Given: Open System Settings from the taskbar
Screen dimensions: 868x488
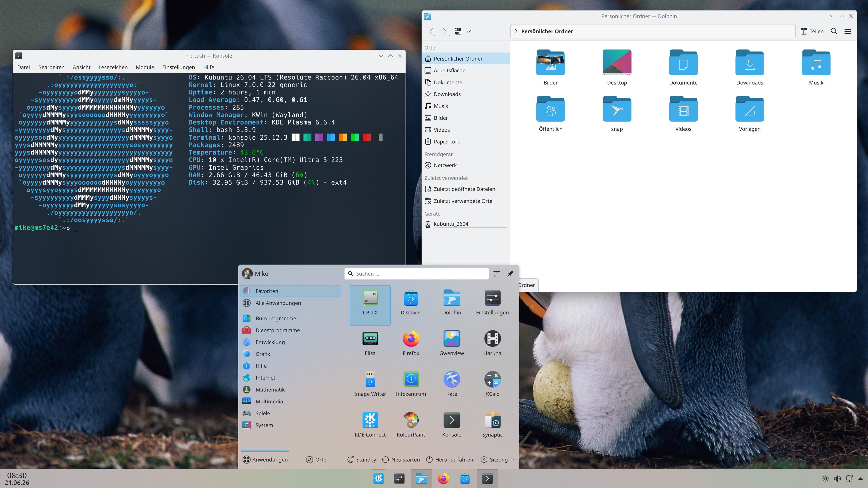Looking at the screenshot, I should coord(399,479).
